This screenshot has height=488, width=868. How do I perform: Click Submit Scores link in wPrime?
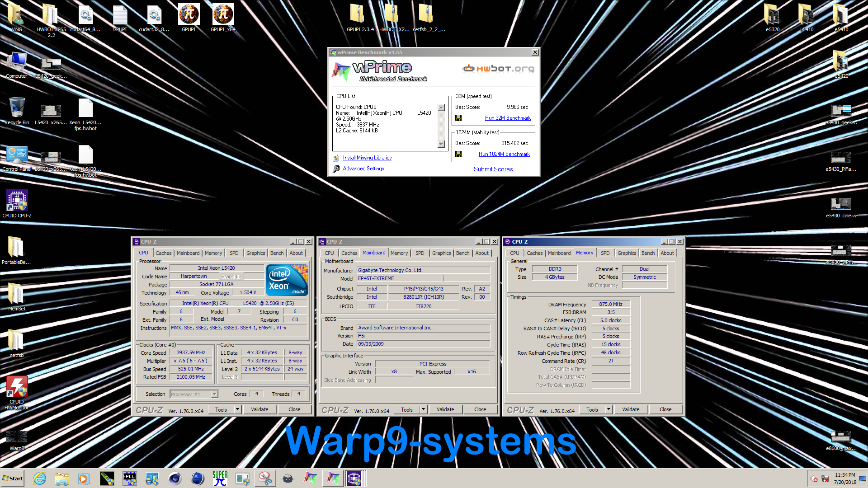(x=493, y=169)
